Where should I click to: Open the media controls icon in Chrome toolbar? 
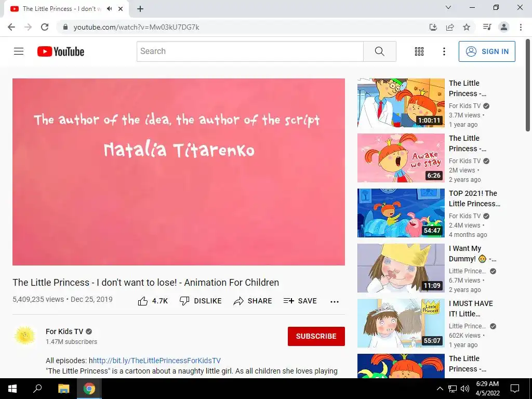(487, 27)
